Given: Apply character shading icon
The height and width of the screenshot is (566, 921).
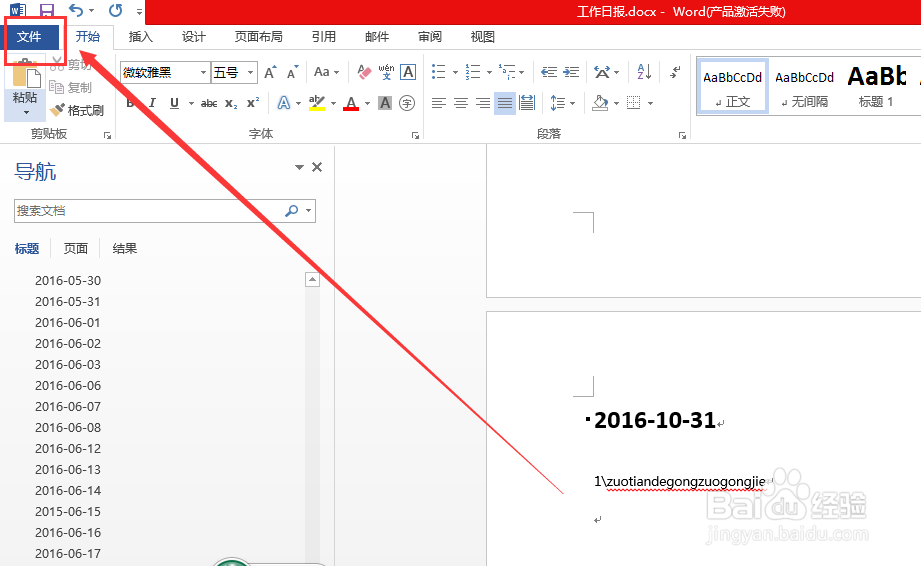Looking at the screenshot, I should tap(385, 103).
